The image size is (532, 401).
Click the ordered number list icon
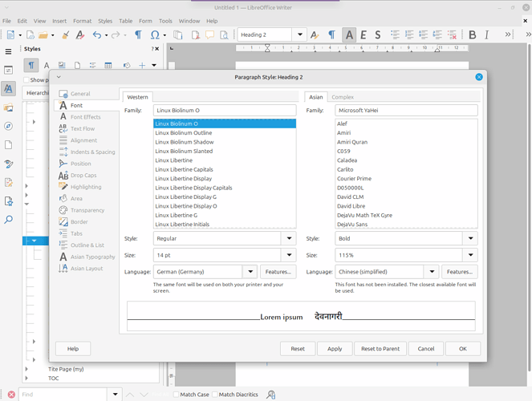pos(409,34)
